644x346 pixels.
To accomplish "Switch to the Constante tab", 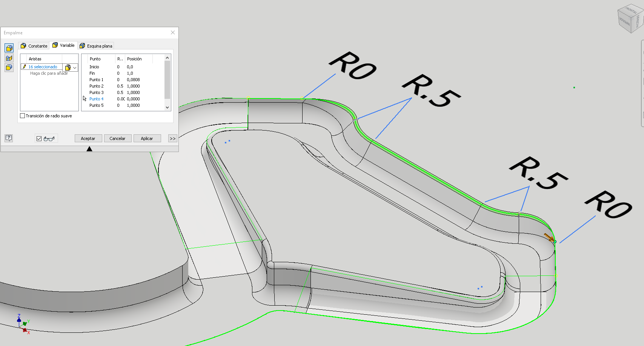I will click(34, 46).
